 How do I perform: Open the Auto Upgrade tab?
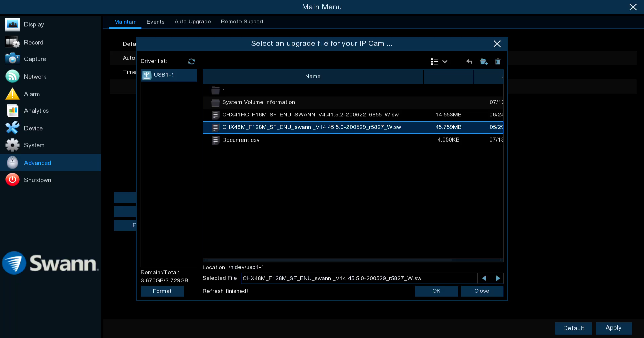(x=193, y=22)
